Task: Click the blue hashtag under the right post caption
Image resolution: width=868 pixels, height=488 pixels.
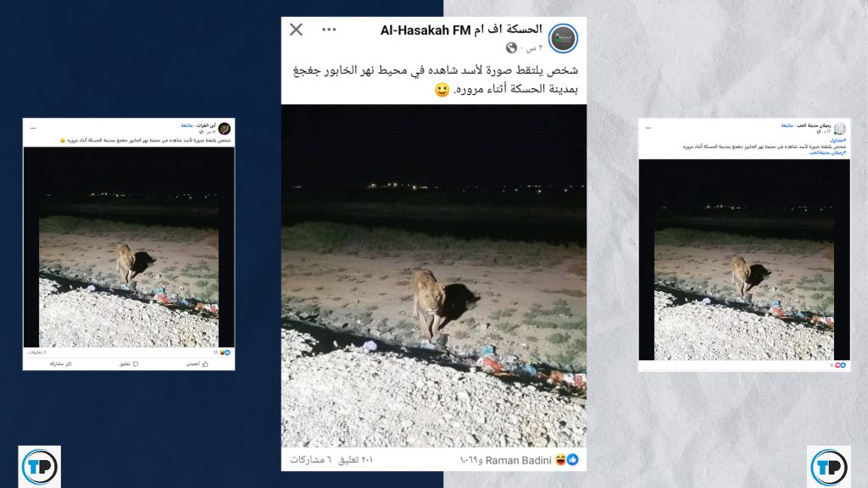Action: 827,152
